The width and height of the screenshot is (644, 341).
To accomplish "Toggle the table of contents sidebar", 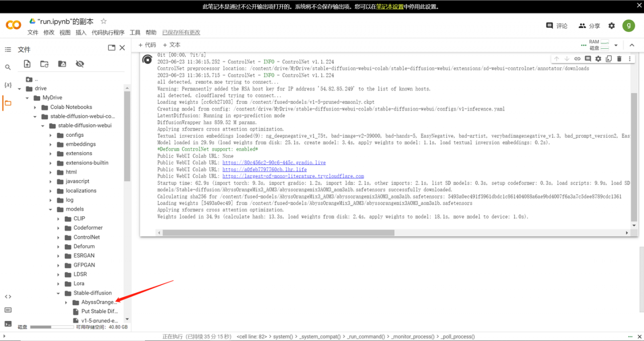I will tap(8, 49).
